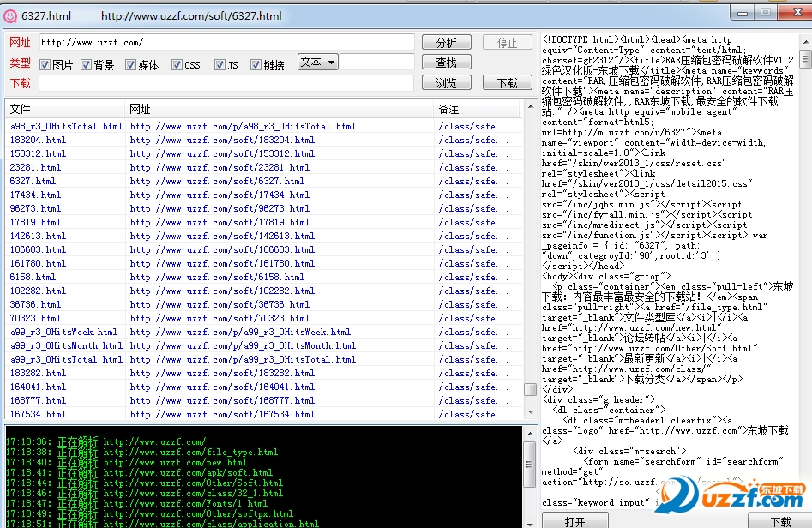812x528 pixels.
Task: Disable the JS checkbox
Action: coord(220,64)
